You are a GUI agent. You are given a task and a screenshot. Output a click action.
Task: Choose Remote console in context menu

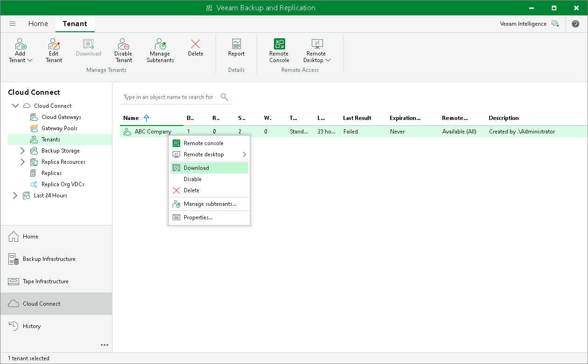click(x=210, y=143)
